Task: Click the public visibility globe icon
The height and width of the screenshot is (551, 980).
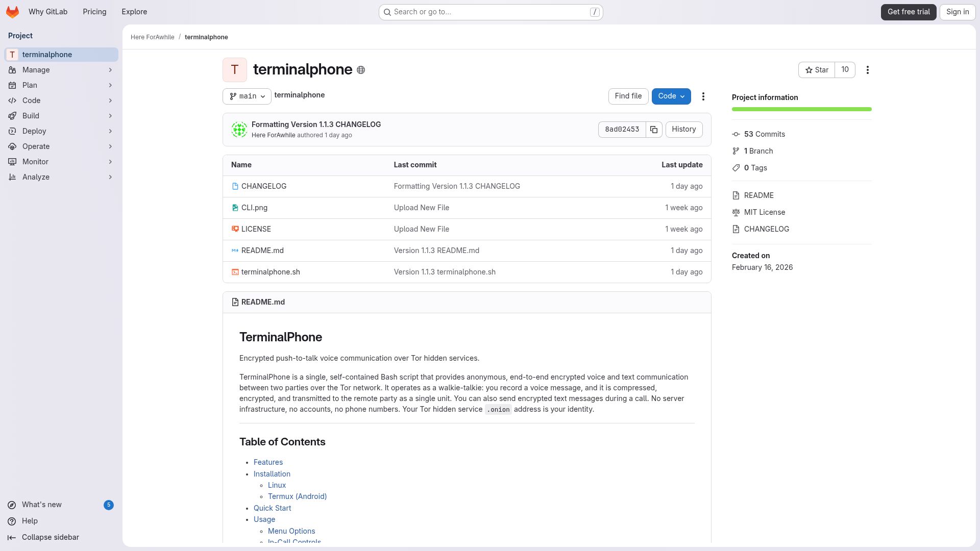Action: pyautogui.click(x=361, y=70)
